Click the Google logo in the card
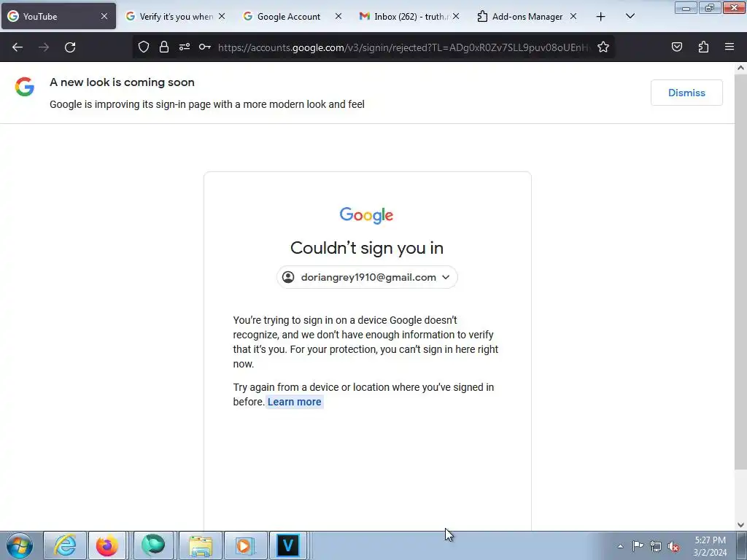 pyautogui.click(x=366, y=215)
